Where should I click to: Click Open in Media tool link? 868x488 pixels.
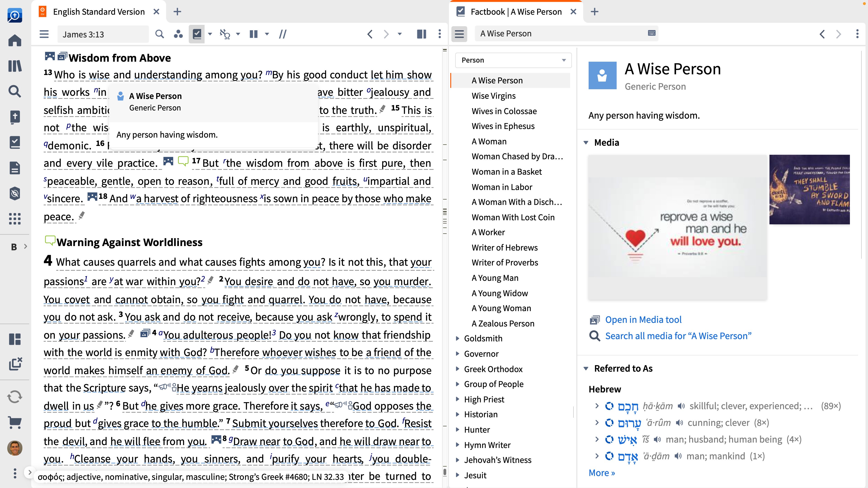(x=643, y=320)
